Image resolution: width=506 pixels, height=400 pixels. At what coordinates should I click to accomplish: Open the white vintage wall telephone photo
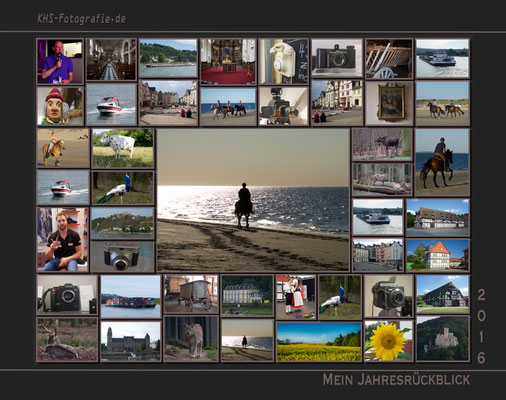click(x=284, y=61)
